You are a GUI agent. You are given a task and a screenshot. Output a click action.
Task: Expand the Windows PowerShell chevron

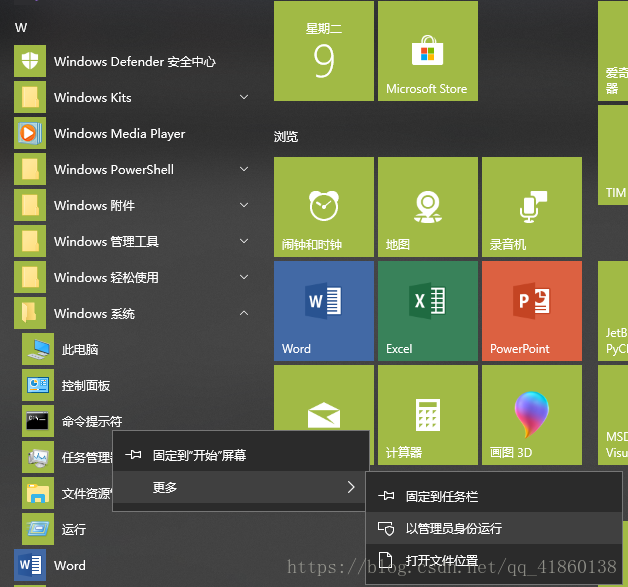(x=244, y=169)
